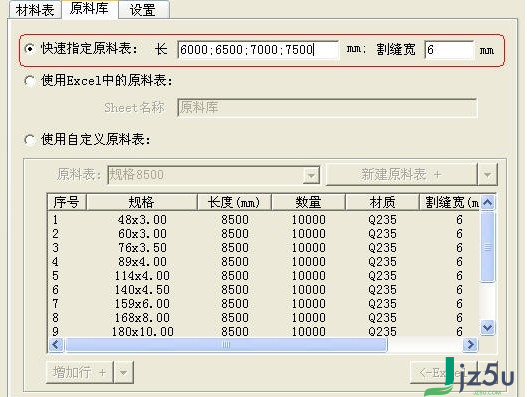
Task: Select the 76x3.50 spec cell
Action: point(142,248)
